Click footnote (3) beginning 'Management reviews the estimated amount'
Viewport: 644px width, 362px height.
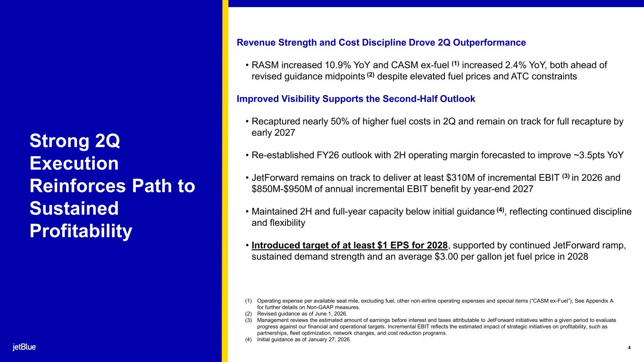[x=430, y=326]
